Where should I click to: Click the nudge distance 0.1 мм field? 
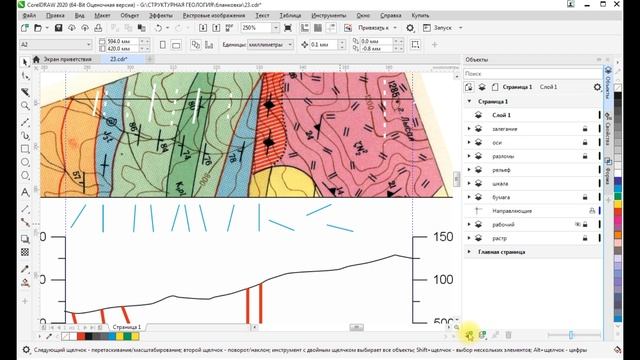pyautogui.click(x=324, y=44)
